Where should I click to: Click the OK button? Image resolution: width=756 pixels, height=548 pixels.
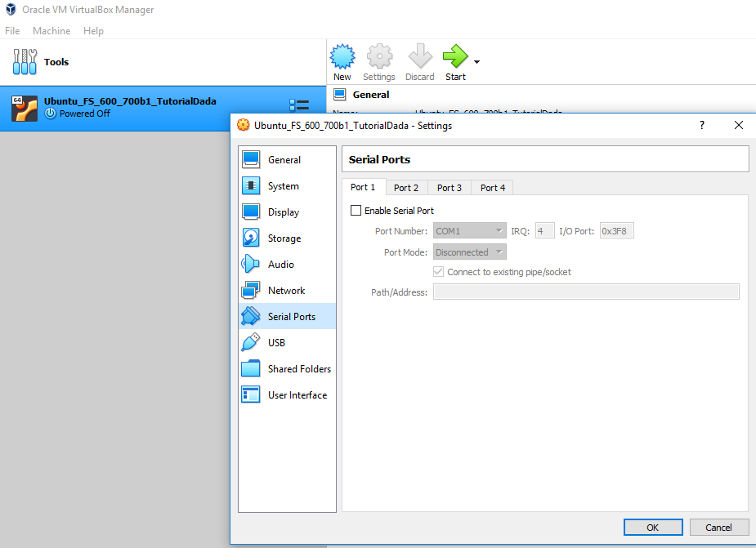[x=652, y=528]
